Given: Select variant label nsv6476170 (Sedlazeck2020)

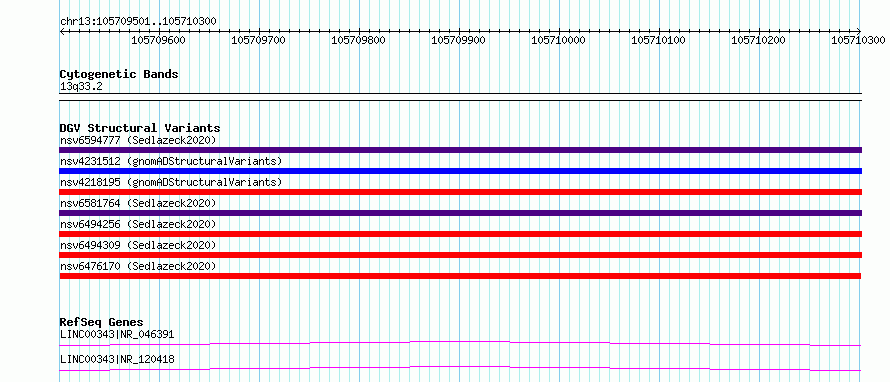Looking at the screenshot, I should [x=138, y=266].
